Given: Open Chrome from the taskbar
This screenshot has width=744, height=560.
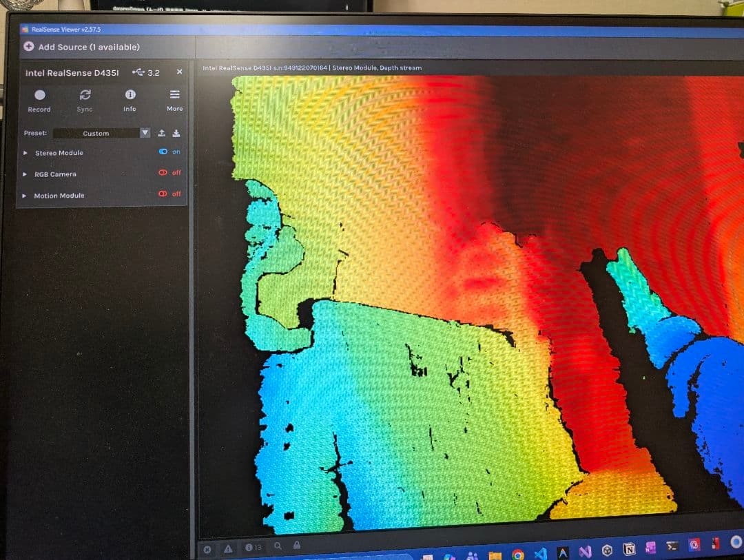Looking at the screenshot, I should click(517, 554).
